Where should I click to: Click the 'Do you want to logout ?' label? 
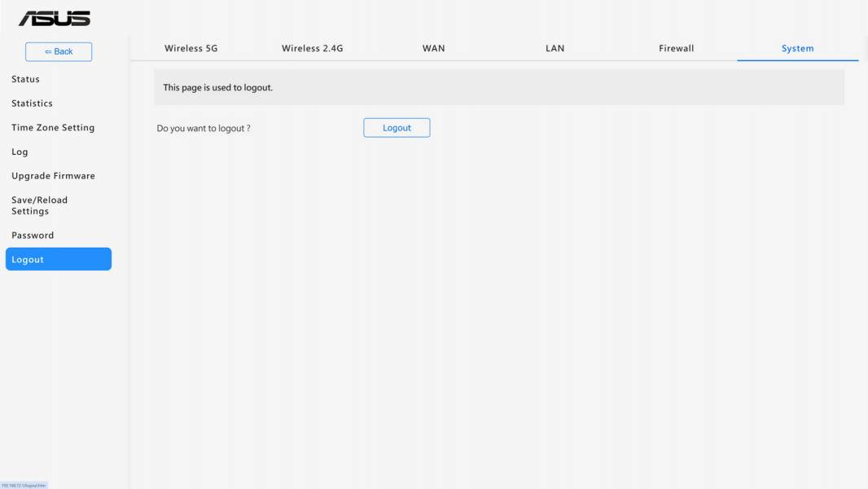click(x=204, y=129)
